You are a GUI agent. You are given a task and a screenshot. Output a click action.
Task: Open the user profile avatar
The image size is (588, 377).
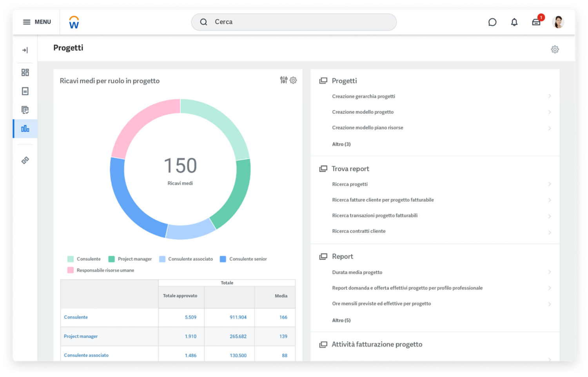[x=558, y=22]
